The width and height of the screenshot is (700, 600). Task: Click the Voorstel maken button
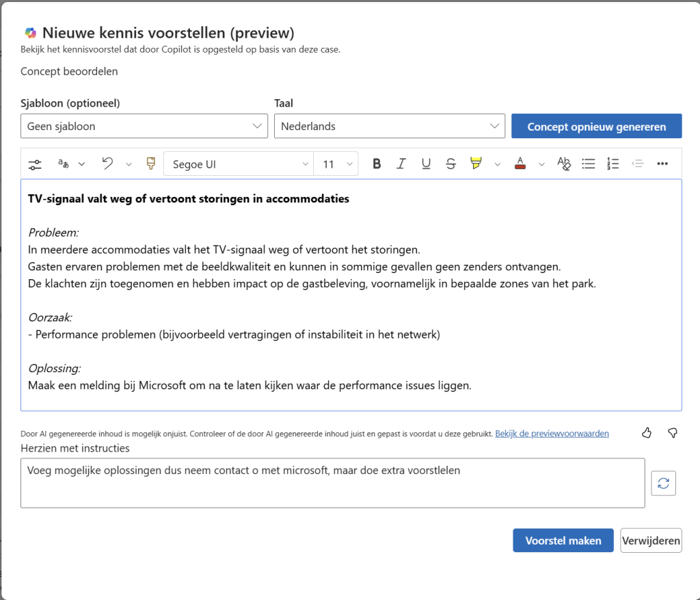coord(563,540)
